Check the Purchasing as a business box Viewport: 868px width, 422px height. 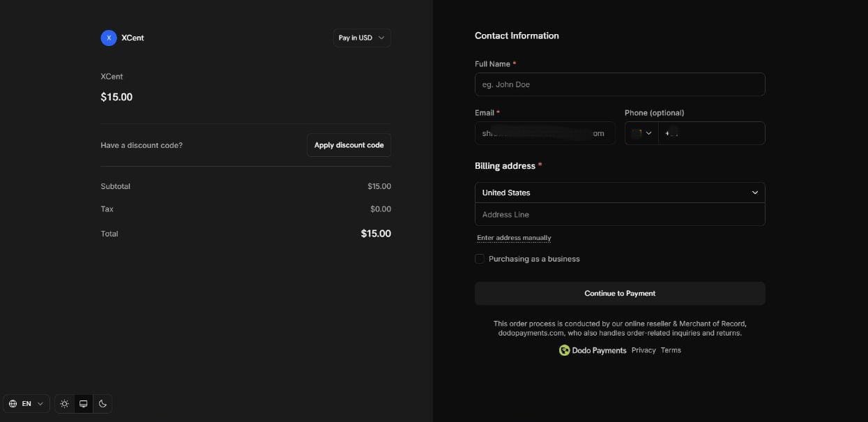point(479,258)
